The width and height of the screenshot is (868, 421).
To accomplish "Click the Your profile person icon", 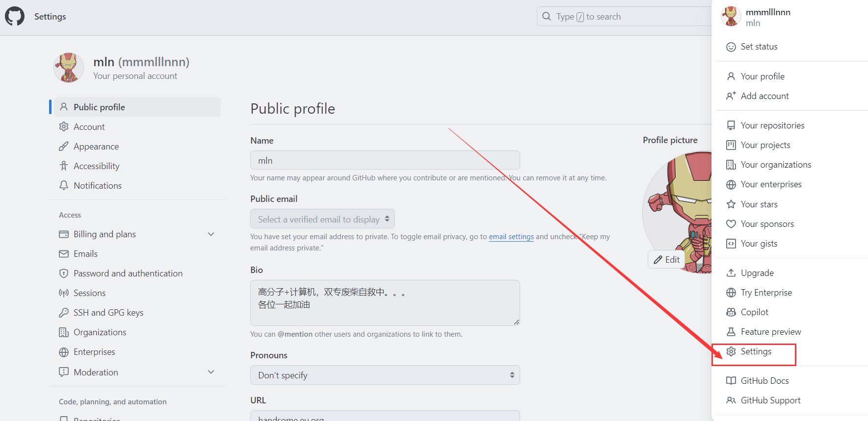I will pos(731,76).
